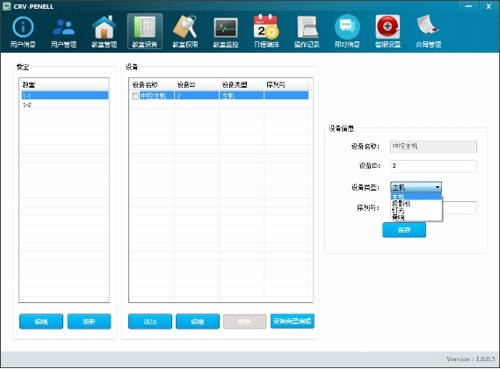This screenshot has height=369, width=500.
Task: Open announcement management paper scroll icon
Action: 428,27
